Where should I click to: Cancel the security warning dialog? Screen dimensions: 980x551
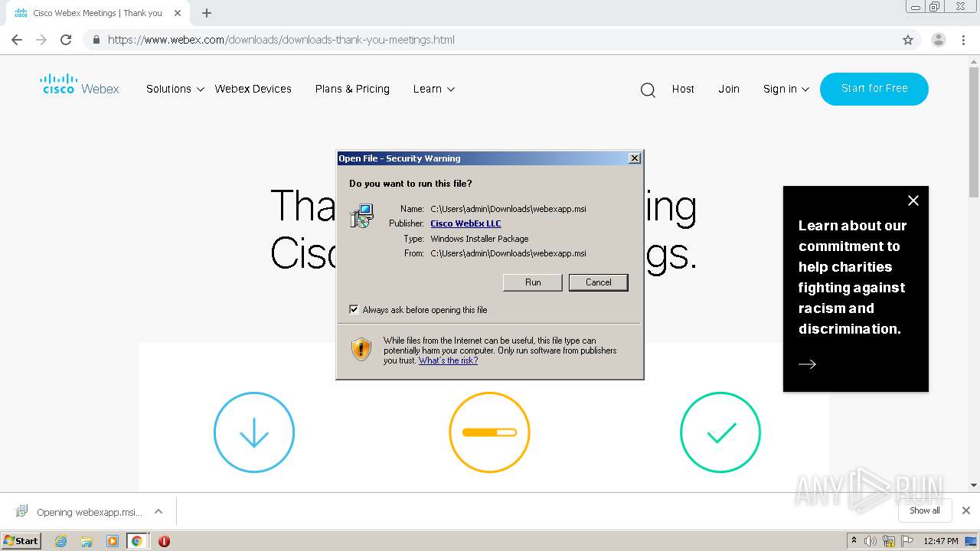[599, 282]
